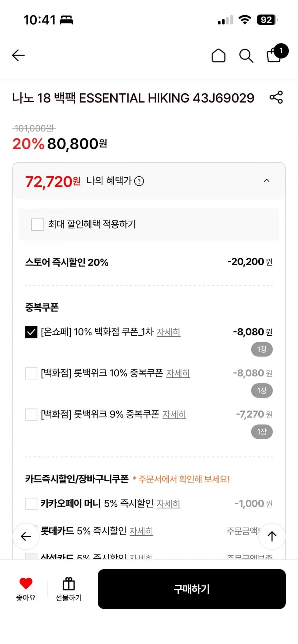The height and width of the screenshot is (644, 298).
Task: Check 롯백위크 10% 중복쿠폰 box
Action: (31, 373)
